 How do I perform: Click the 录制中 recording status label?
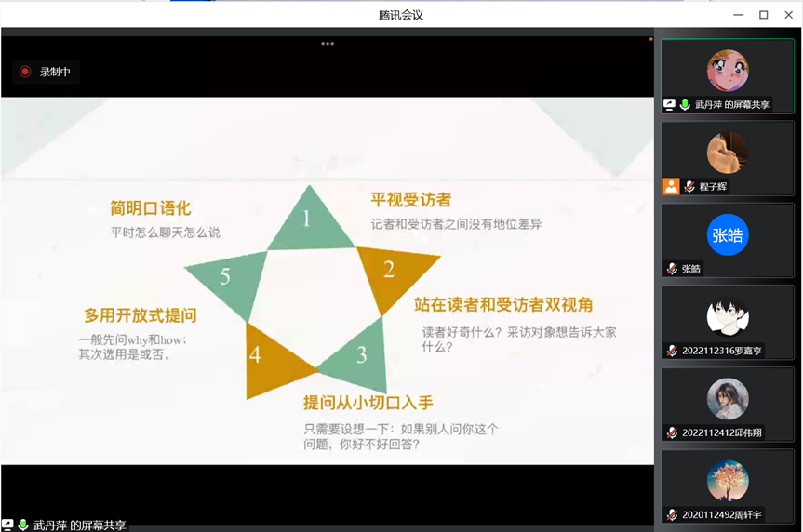[55, 72]
